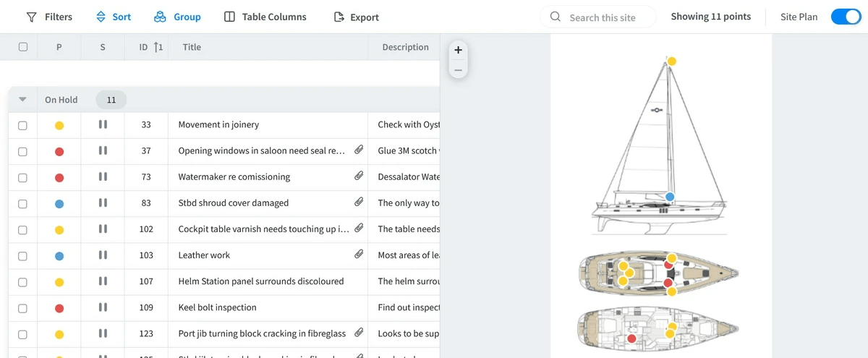Click the blue point on boat profile
The height and width of the screenshot is (358, 868).
coord(670,197)
